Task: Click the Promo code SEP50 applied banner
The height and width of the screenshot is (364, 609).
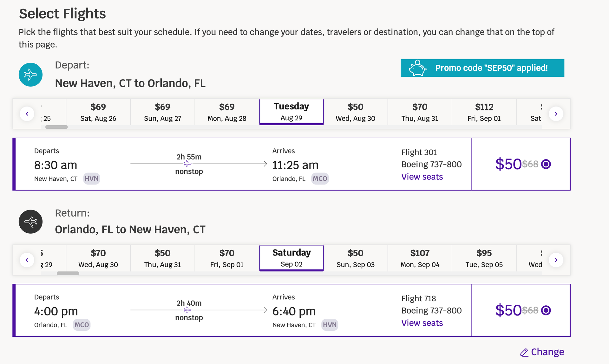Action: click(x=482, y=68)
